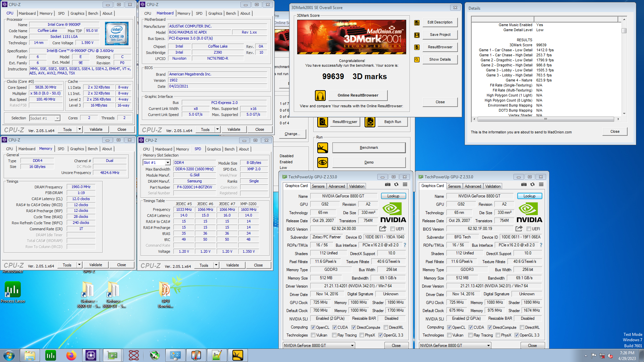Toggle OpenCL checkbox in left GPU-Z
The image size is (644, 362).
(313, 327)
